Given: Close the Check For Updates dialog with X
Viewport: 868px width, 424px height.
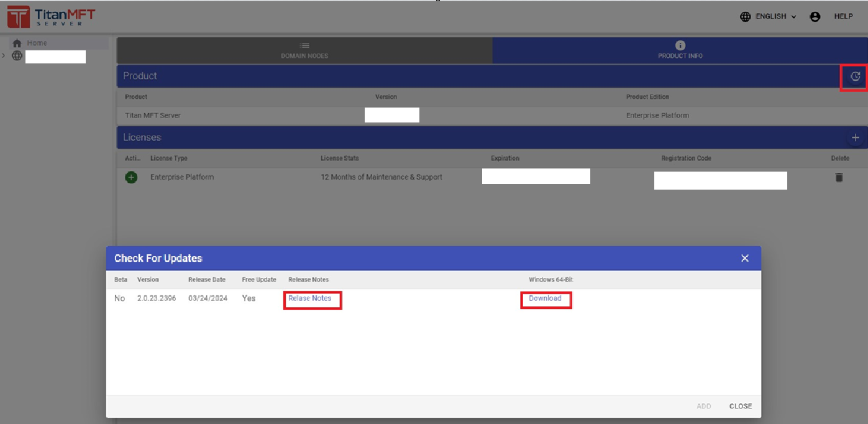Looking at the screenshot, I should [x=745, y=258].
